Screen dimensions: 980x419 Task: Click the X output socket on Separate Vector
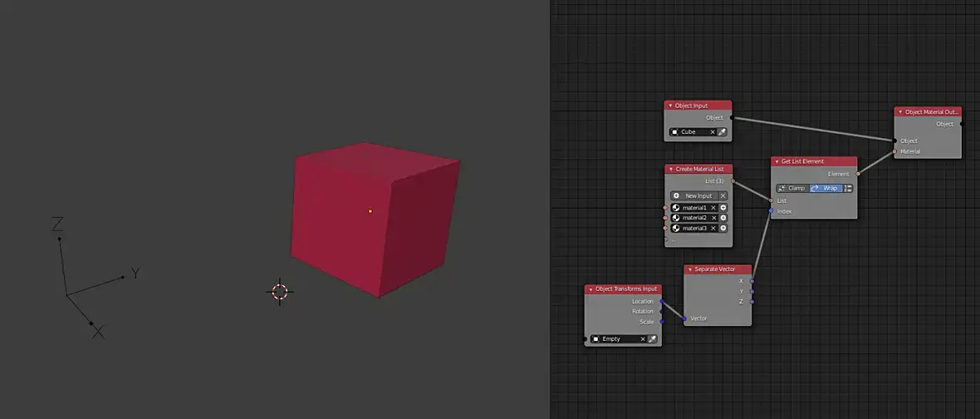752,281
